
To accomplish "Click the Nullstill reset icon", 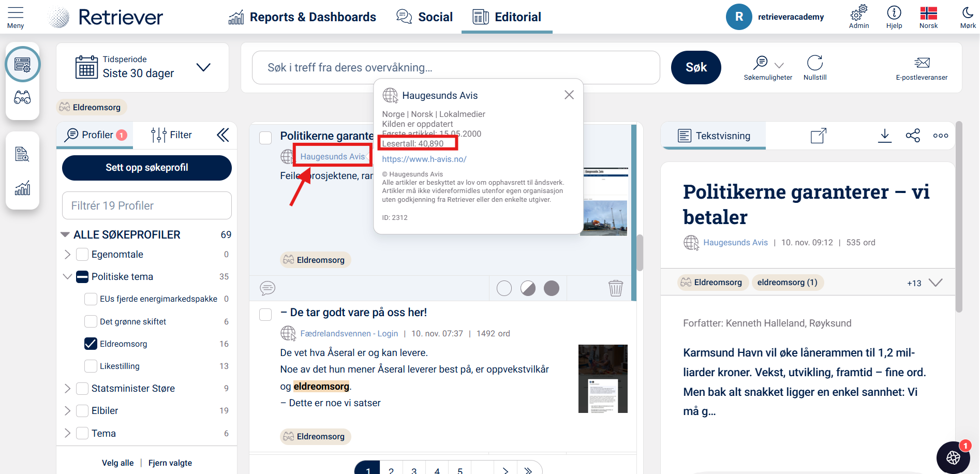I will click(815, 68).
